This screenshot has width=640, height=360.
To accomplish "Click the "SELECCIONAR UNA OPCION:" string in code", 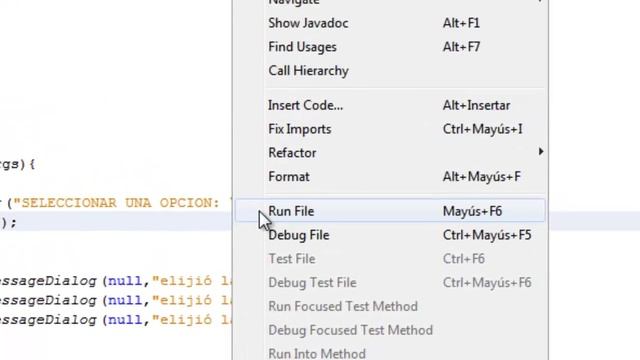I will pyautogui.click(x=122, y=203).
